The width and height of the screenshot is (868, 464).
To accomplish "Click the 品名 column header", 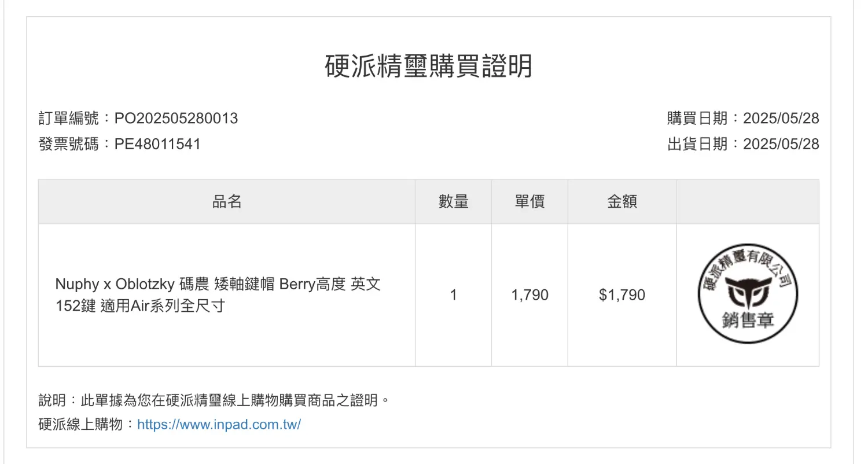I will [227, 201].
